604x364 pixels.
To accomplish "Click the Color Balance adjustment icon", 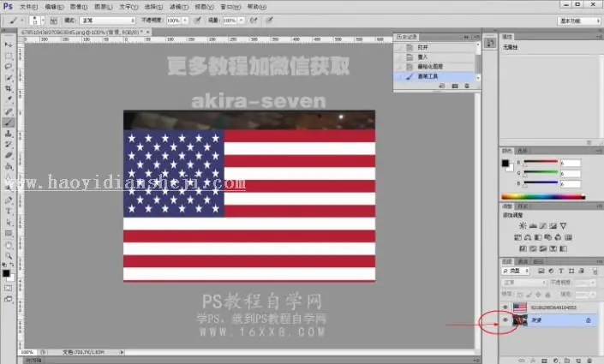I will click(x=528, y=237).
